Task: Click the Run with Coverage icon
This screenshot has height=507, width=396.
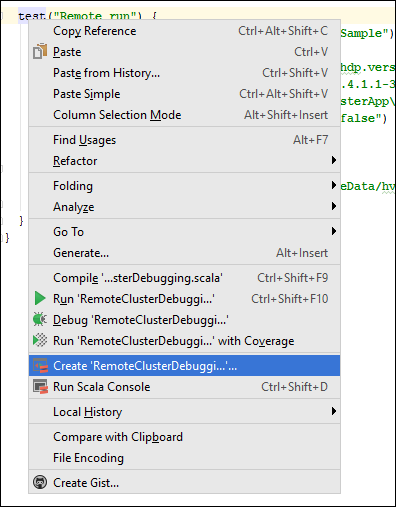Action: click(x=40, y=340)
